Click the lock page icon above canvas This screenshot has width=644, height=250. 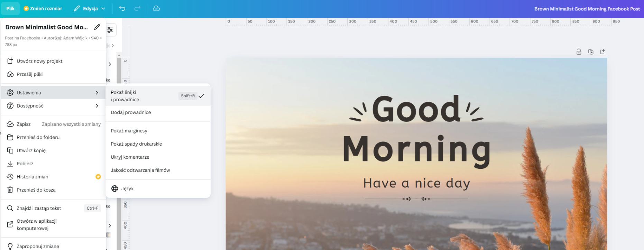click(x=579, y=52)
